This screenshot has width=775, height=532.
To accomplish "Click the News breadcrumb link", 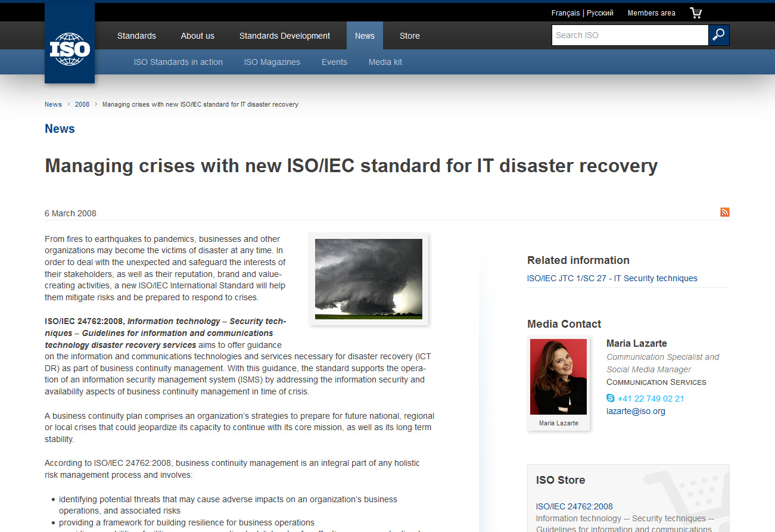I will [x=53, y=104].
